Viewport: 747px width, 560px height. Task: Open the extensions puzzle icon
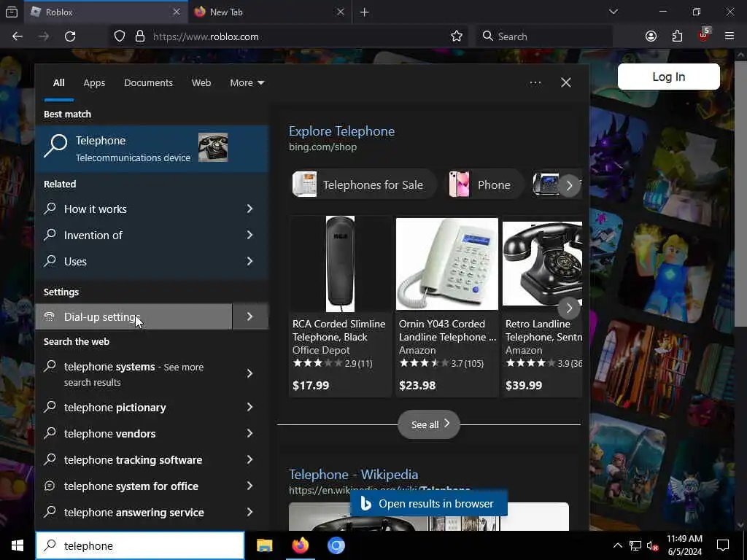(x=677, y=36)
